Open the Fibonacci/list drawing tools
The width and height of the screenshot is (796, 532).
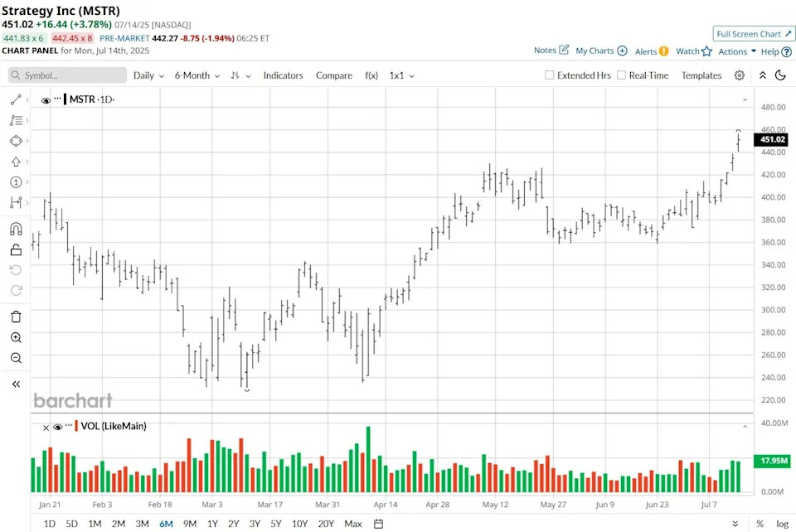click(x=16, y=120)
